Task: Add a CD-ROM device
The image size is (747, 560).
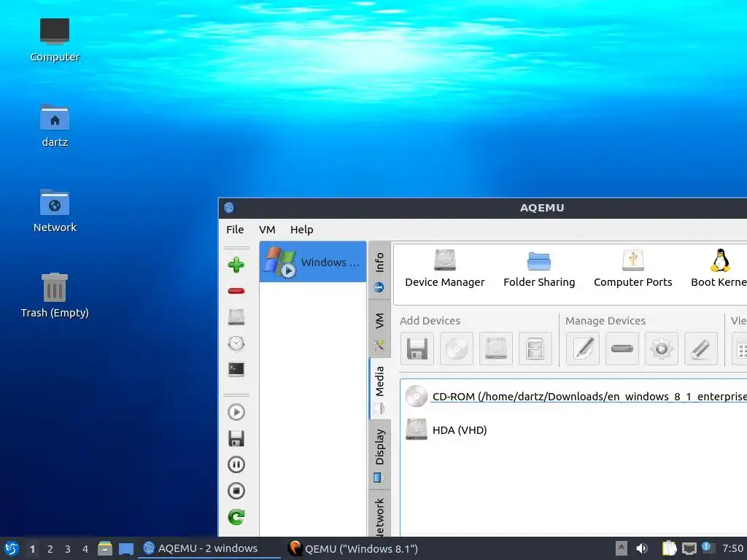Action: tap(457, 349)
